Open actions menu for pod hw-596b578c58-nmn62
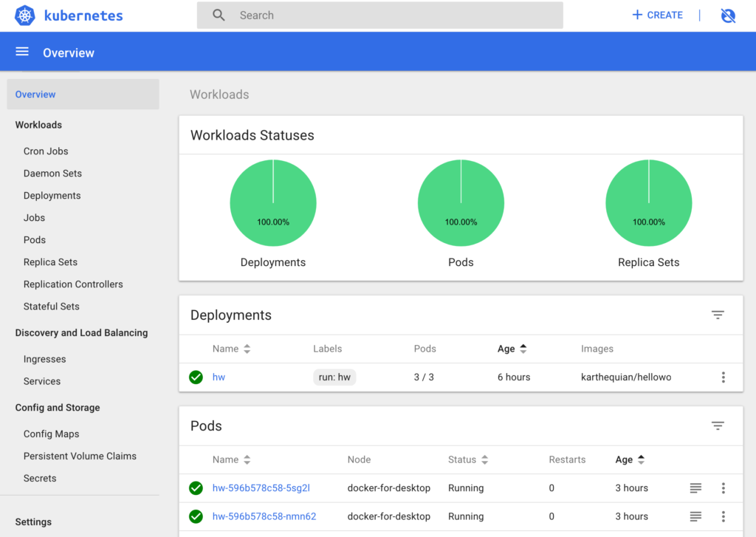This screenshot has height=537, width=756. pos(724,517)
